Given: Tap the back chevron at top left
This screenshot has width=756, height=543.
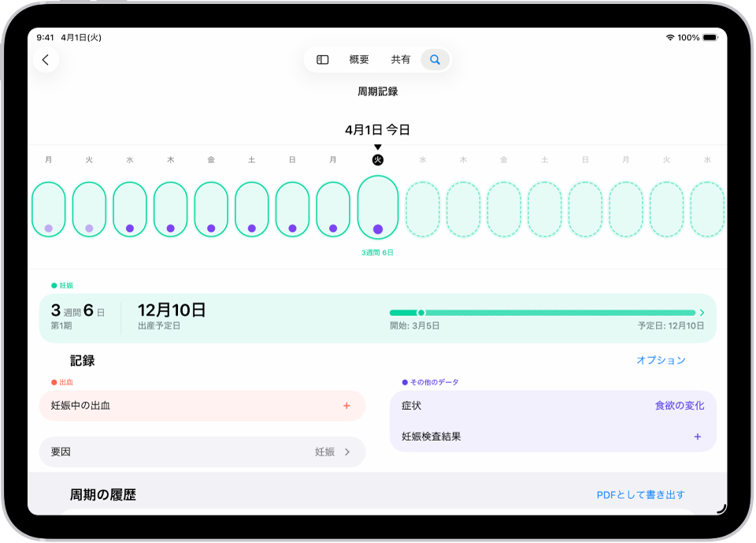Looking at the screenshot, I should (46, 60).
